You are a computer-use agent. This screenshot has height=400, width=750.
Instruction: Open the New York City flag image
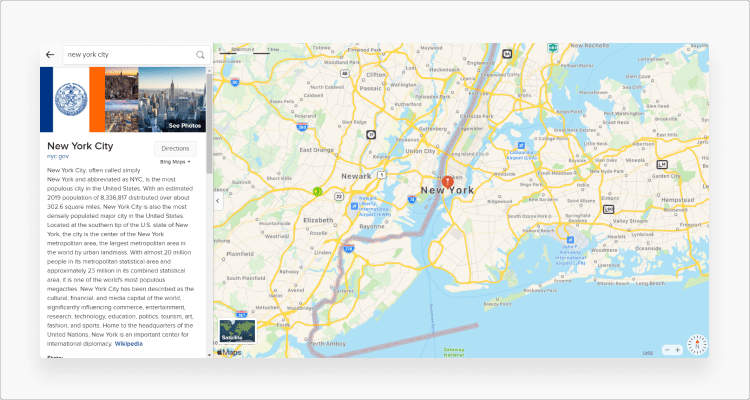pyautogui.click(x=72, y=100)
